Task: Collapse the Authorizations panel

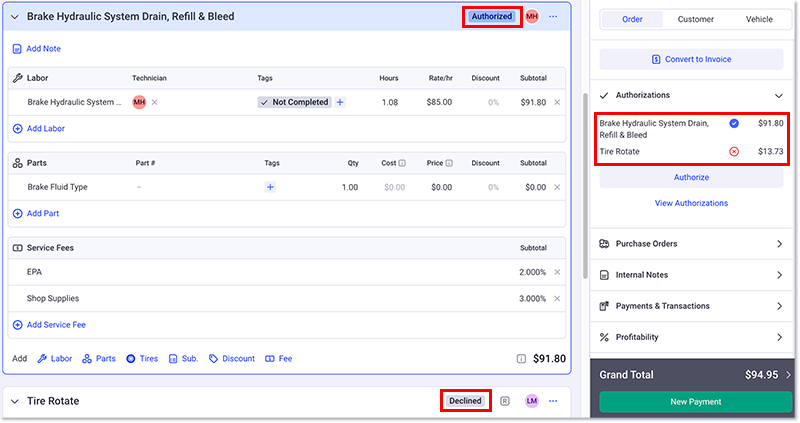Action: point(779,95)
